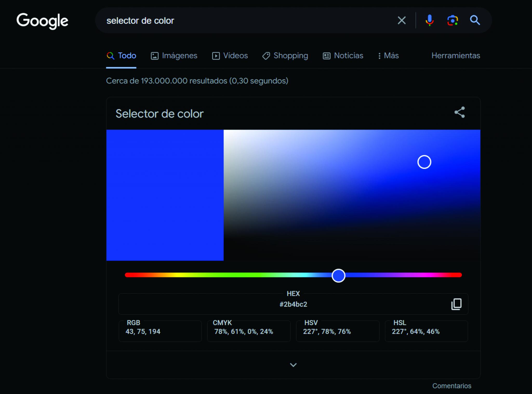The image size is (532, 394).
Task: Click the hue slider handle
Action: tap(338, 276)
